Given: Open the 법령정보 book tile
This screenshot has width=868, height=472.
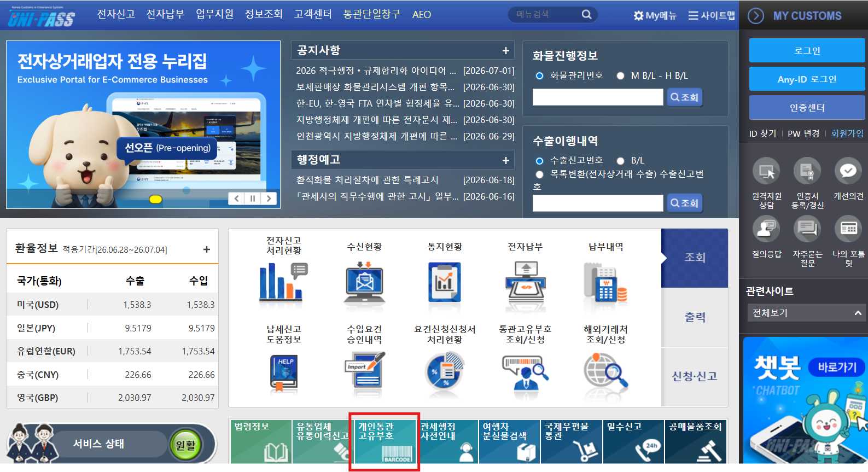Looking at the screenshot, I should click(x=261, y=441).
